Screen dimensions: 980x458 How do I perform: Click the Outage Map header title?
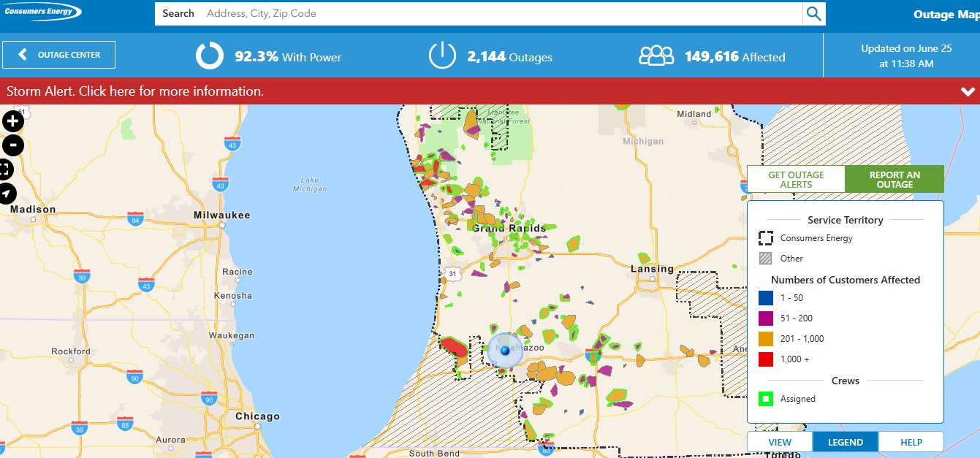[x=946, y=15]
